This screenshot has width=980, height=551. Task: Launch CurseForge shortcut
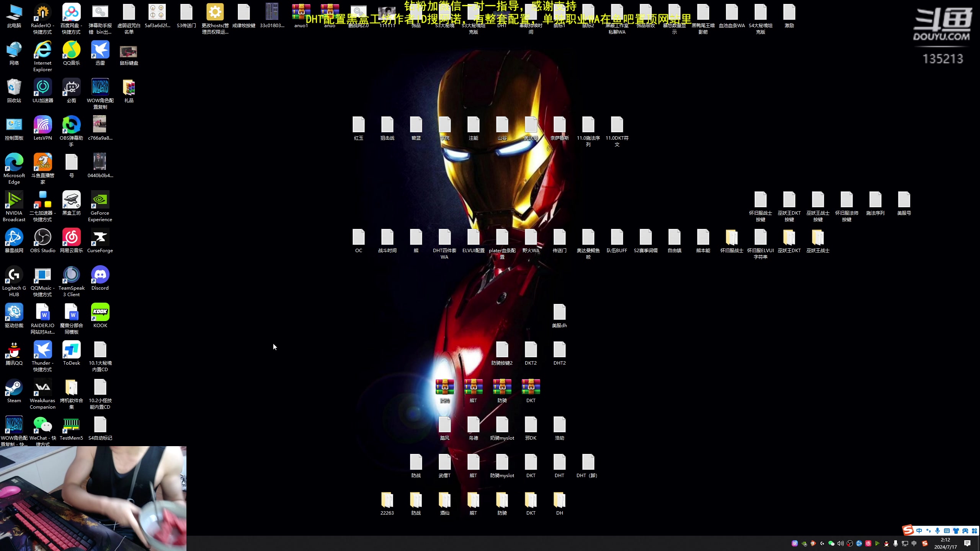pos(100,241)
